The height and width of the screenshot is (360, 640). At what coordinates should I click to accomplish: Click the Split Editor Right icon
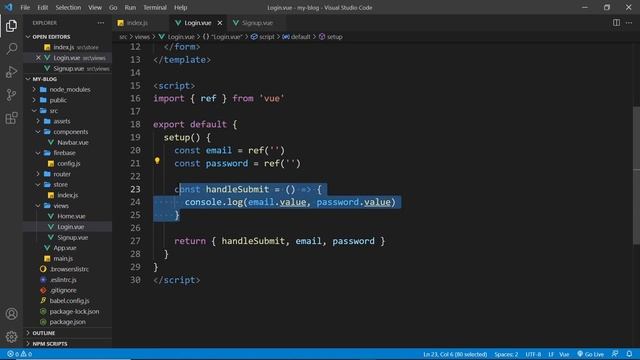coord(616,23)
